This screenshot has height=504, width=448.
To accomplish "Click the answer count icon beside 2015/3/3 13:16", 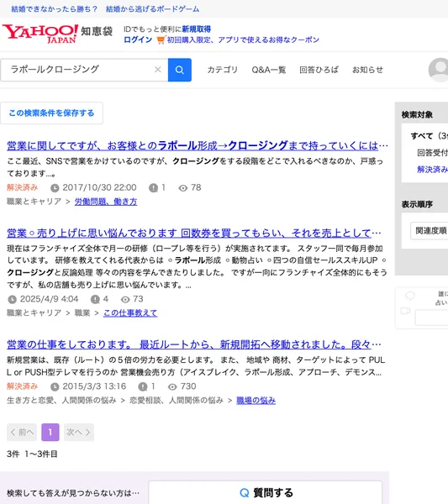I will (x=143, y=386).
